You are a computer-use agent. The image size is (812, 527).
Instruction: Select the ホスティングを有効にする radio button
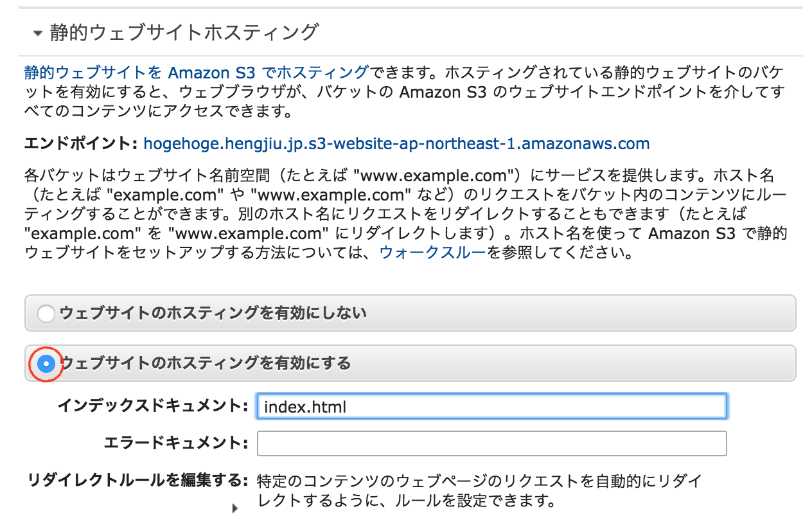coord(46,364)
